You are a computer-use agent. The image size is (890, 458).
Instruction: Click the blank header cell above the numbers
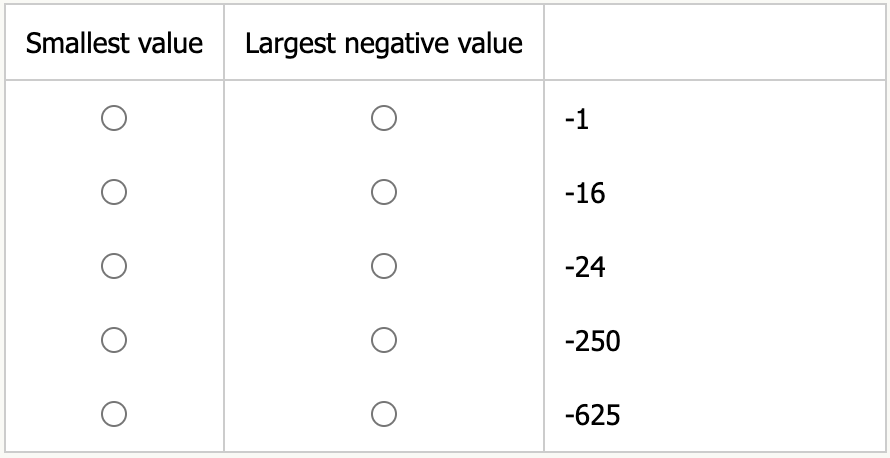(x=714, y=44)
